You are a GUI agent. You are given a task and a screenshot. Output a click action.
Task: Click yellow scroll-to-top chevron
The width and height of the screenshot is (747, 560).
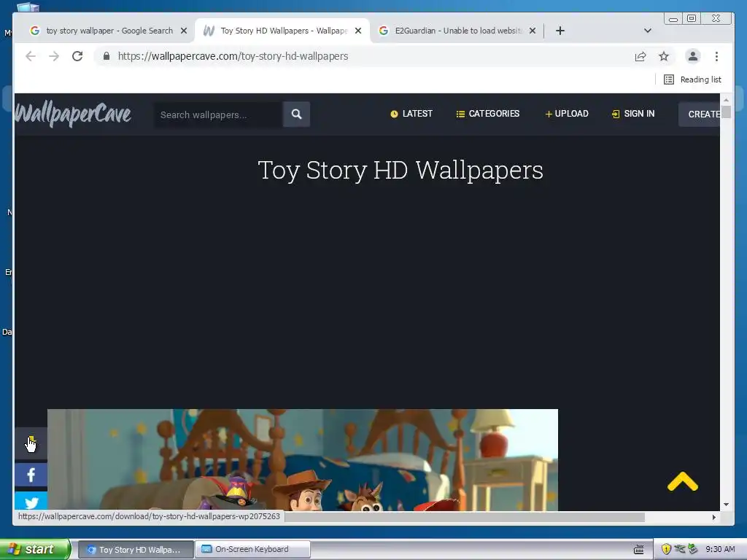(x=683, y=481)
